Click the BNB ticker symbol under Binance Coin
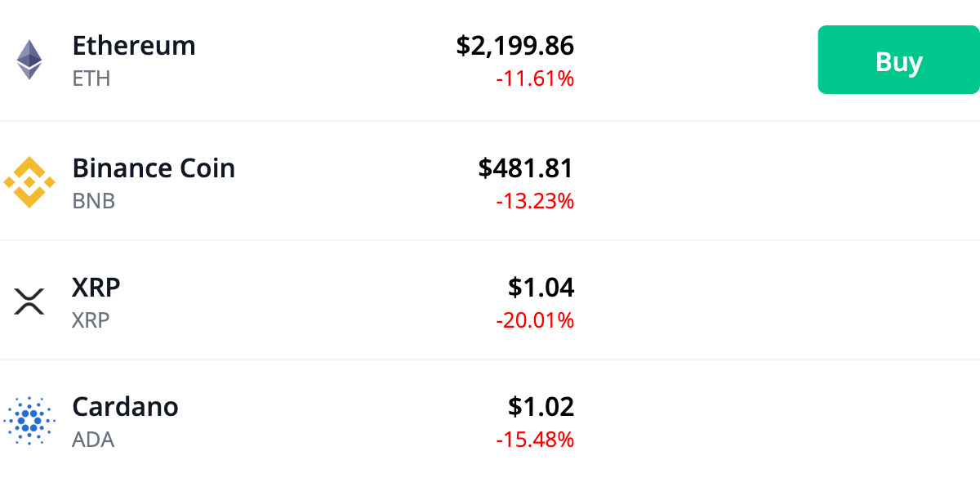Image resolution: width=980 pixels, height=478 pixels. coord(92,200)
